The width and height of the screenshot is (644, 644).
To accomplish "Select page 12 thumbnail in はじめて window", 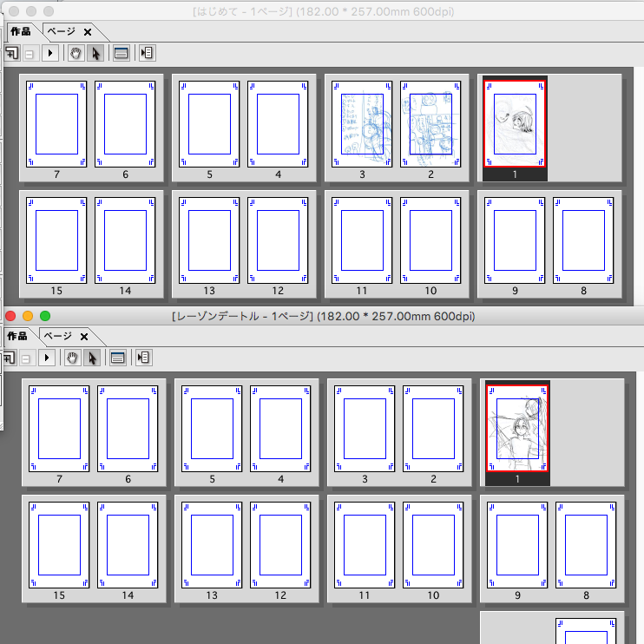I will tap(278, 240).
